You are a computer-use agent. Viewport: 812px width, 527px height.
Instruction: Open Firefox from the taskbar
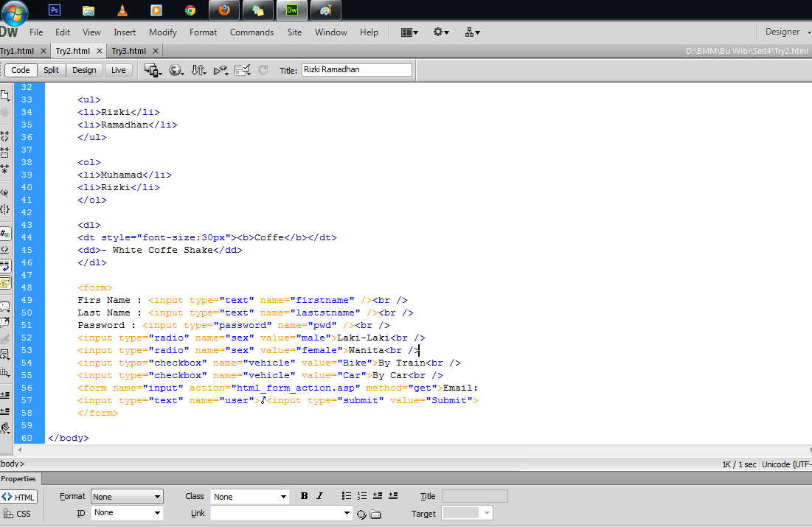224,10
